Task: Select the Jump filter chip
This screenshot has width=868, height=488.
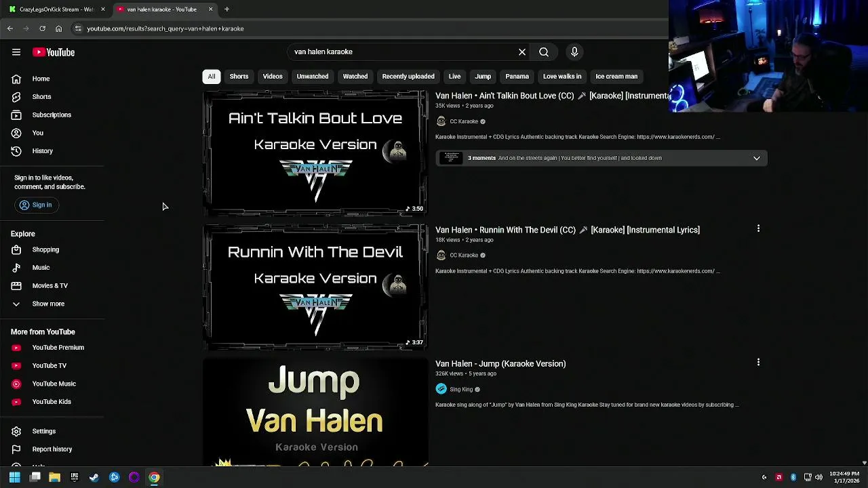Action: 483,77
